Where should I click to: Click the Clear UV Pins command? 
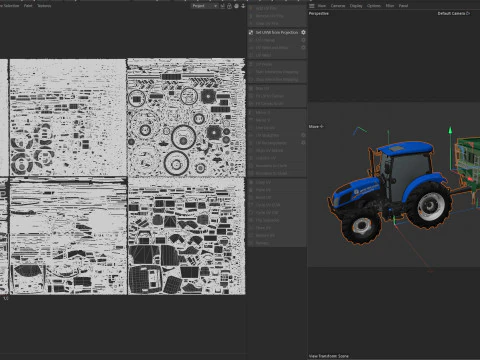(267, 24)
